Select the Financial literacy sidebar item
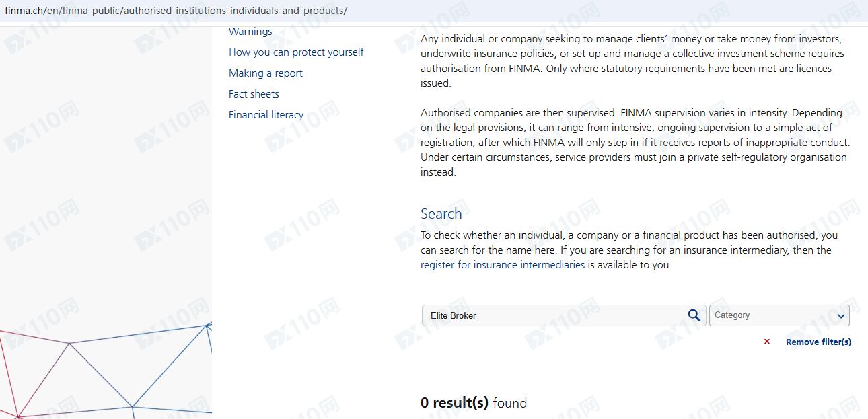The image size is (868, 419). tap(266, 115)
